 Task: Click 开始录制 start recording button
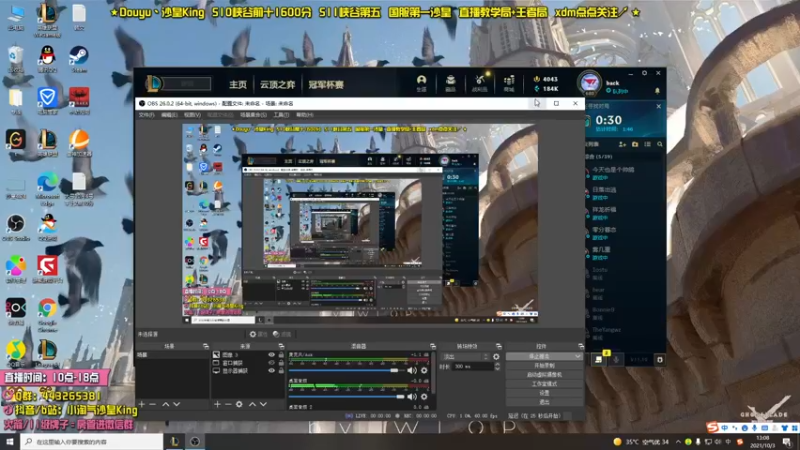(544, 365)
